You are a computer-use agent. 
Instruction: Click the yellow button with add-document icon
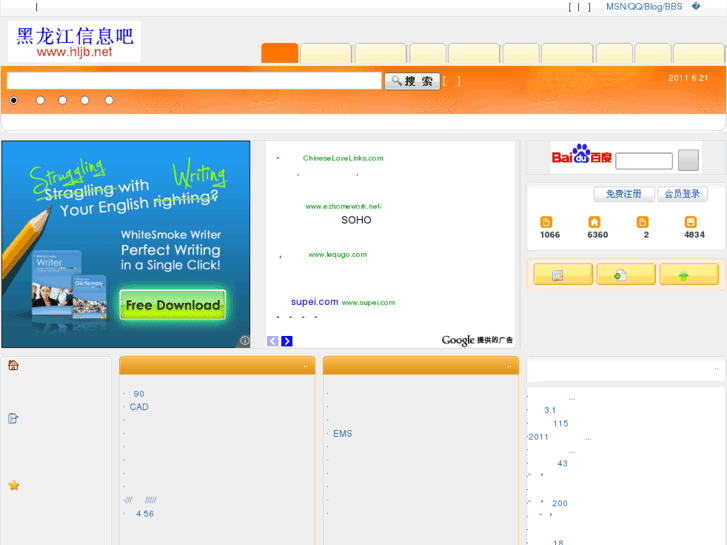click(x=626, y=274)
